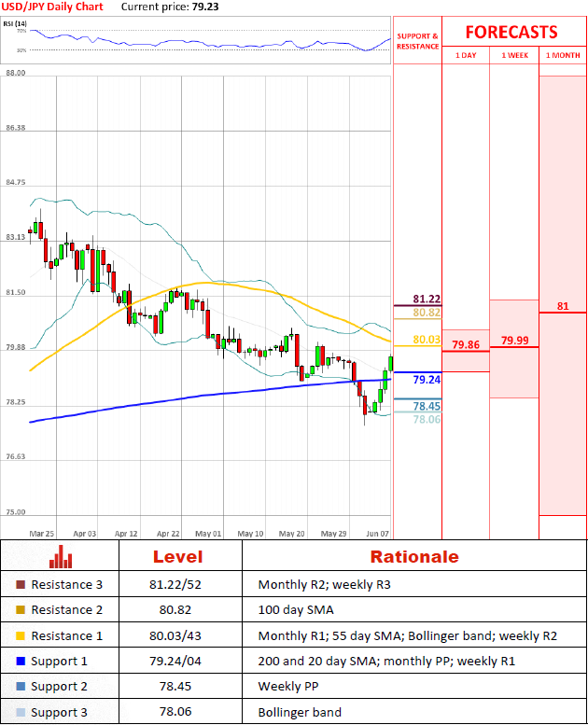Click the 88.00 price axis label

pyautogui.click(x=16, y=73)
